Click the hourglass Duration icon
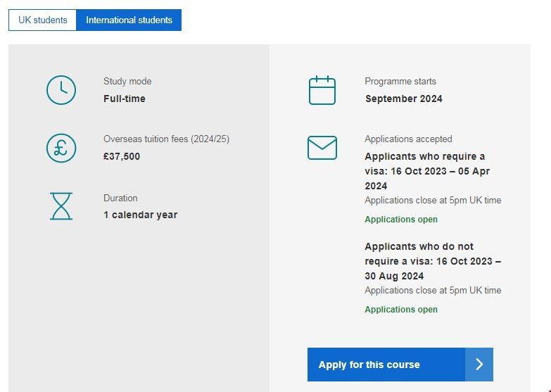The height and width of the screenshot is (392, 551). (x=61, y=206)
